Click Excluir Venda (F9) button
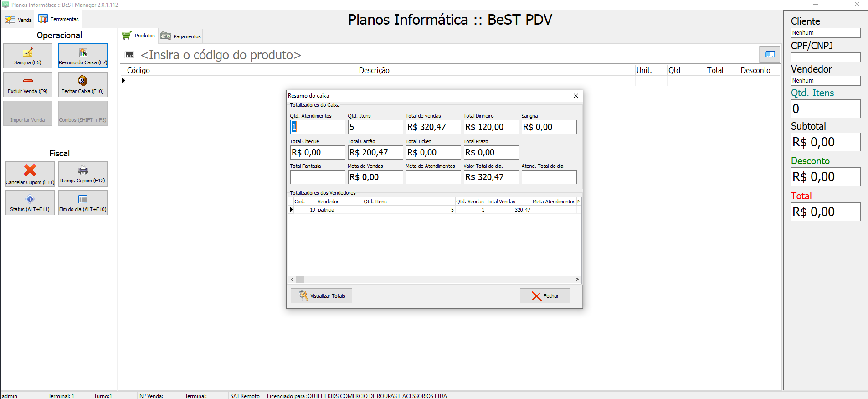The image size is (868, 399). [28, 84]
